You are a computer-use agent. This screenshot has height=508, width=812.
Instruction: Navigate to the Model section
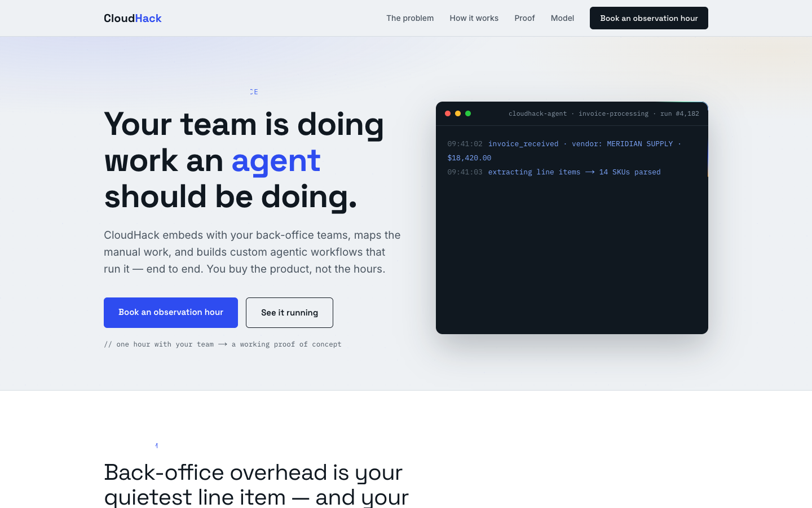click(x=562, y=18)
